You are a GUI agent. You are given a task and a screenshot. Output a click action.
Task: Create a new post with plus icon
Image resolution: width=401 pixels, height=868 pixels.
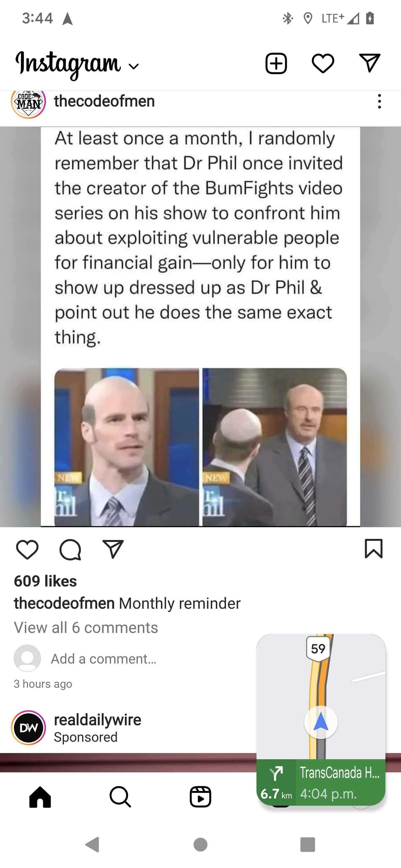[x=276, y=63]
